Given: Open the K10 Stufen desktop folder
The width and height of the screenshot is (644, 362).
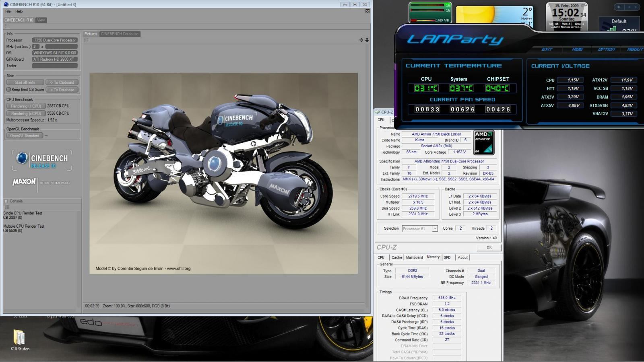Looking at the screenshot, I should [x=19, y=340].
